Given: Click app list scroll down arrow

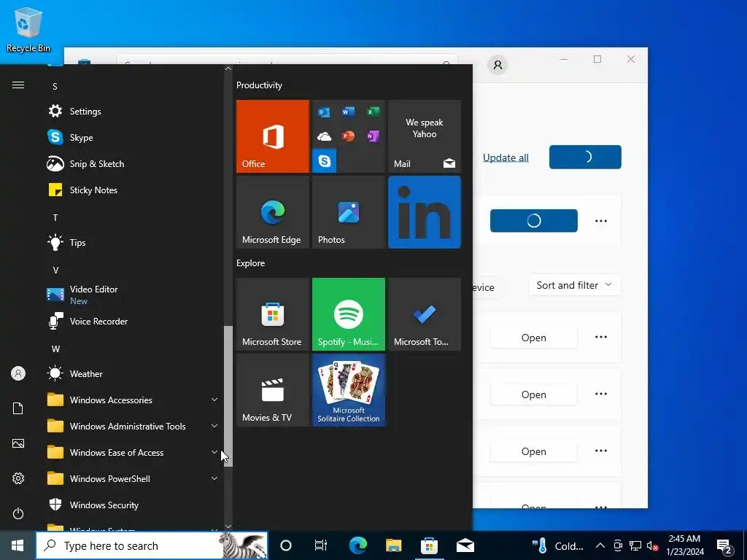Looking at the screenshot, I should (228, 526).
